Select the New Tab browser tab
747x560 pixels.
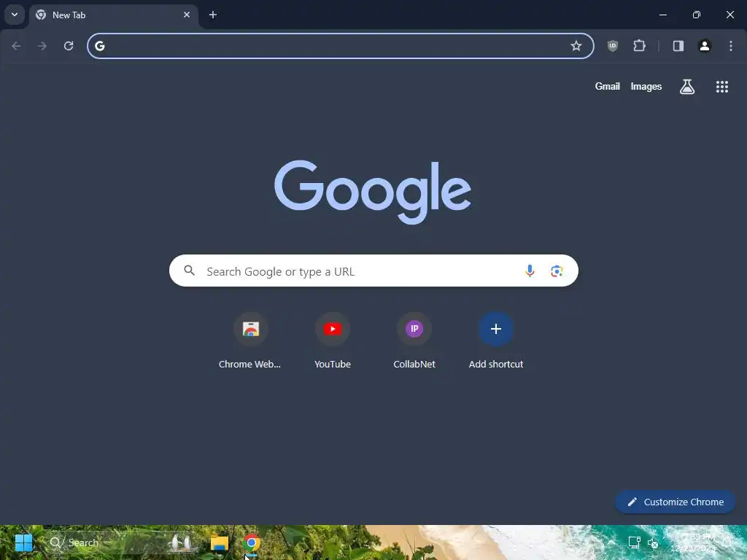click(x=115, y=15)
